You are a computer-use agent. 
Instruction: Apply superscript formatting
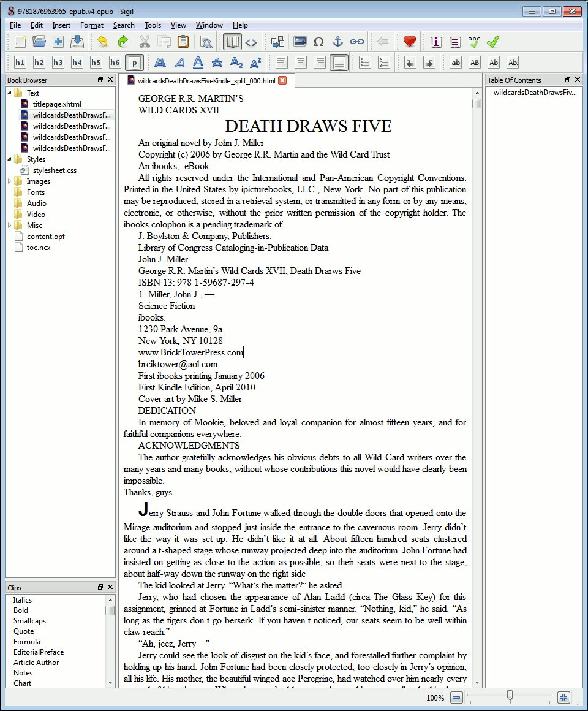point(255,63)
